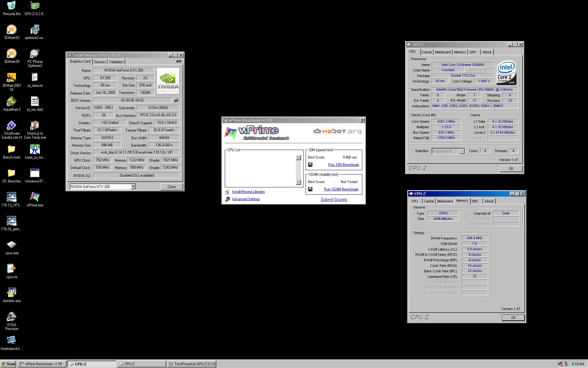Image resolution: width=588 pixels, height=368 pixels.
Task: Open Mainboard tab in top CPU-Z window
Action: tap(443, 52)
